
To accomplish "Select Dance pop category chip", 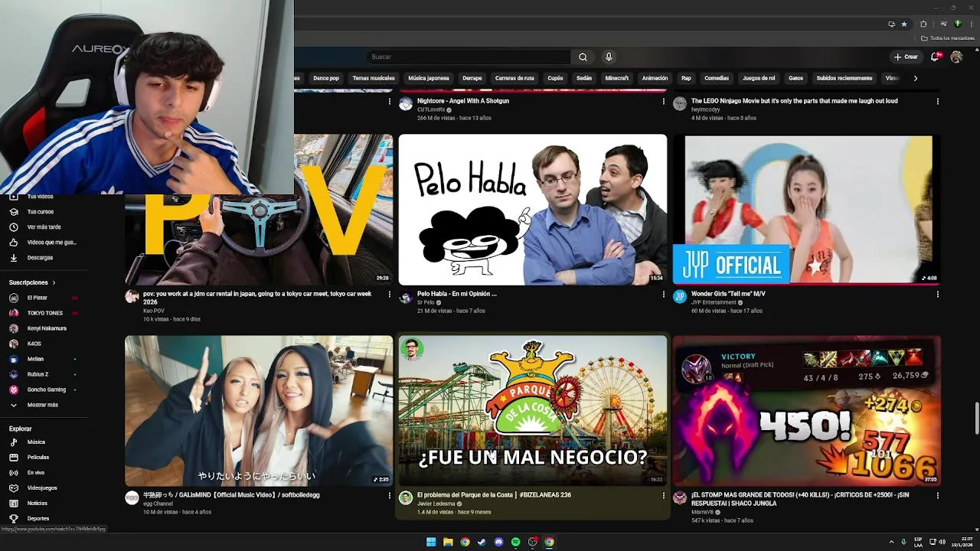I will coord(326,78).
